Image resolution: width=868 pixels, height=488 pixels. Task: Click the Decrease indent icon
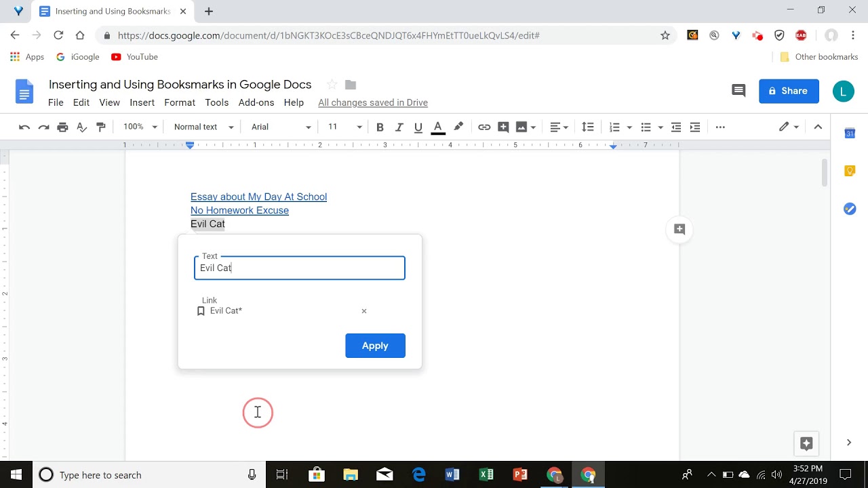(676, 127)
